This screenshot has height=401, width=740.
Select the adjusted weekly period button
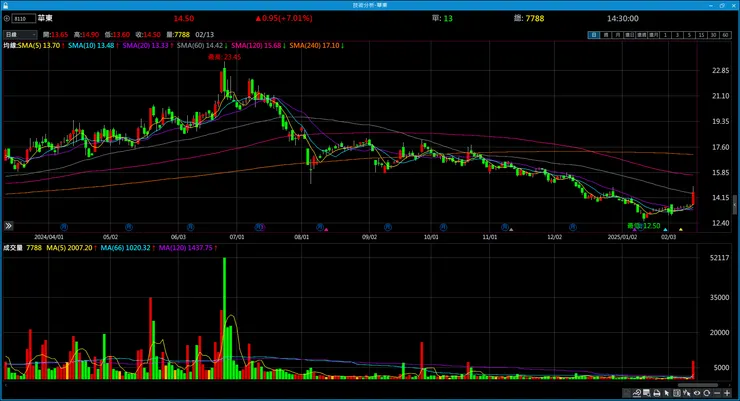[641, 35]
